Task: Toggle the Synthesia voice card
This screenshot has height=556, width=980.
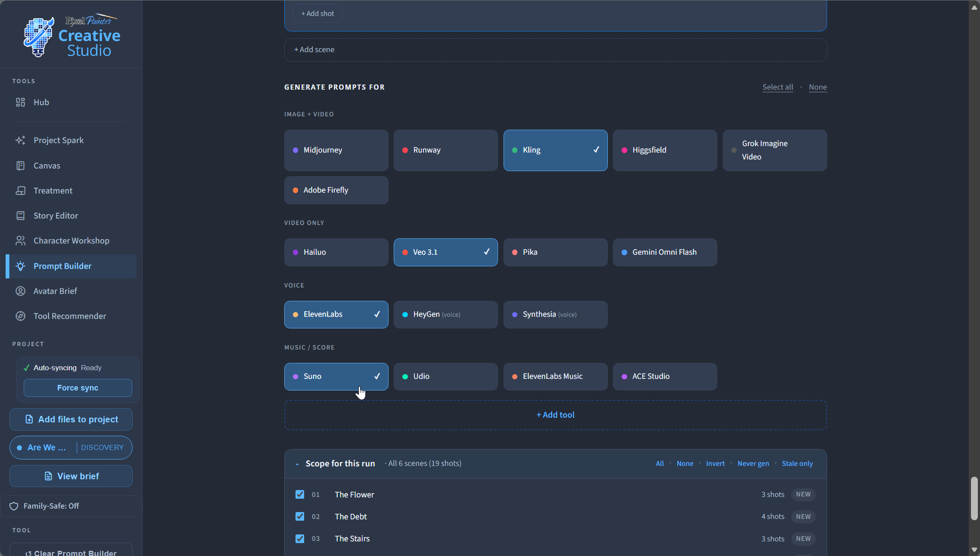Action: (555, 315)
